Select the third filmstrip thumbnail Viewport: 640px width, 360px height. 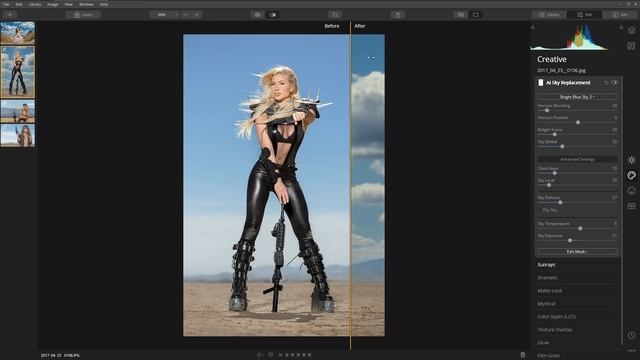(18, 111)
